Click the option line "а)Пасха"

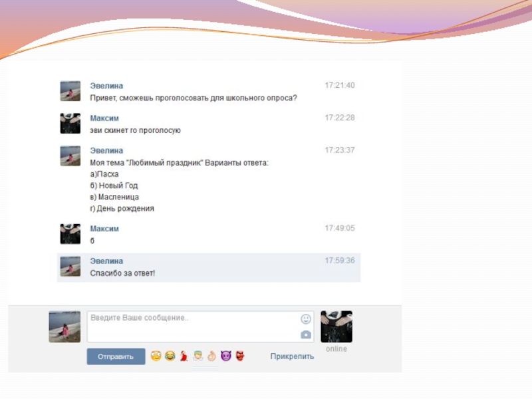(x=104, y=174)
